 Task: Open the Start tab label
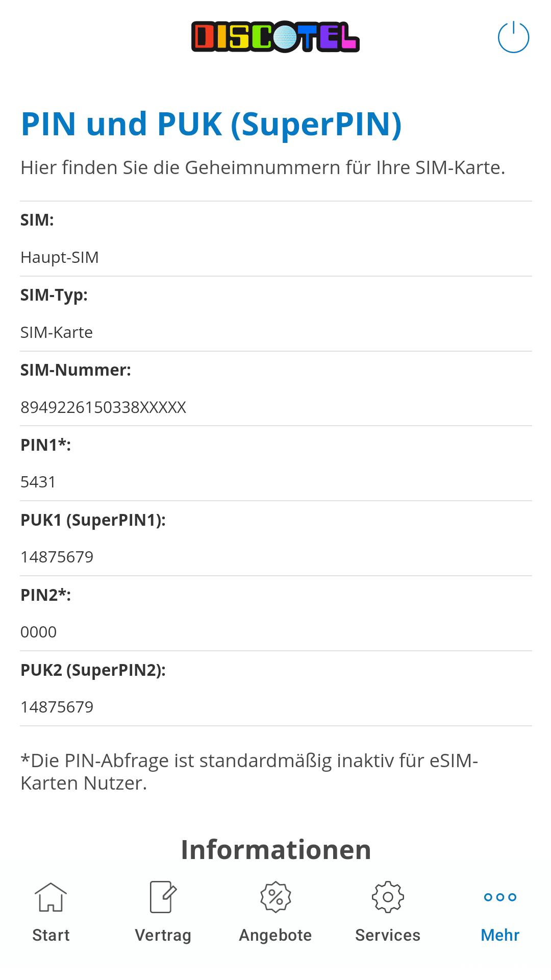51,935
